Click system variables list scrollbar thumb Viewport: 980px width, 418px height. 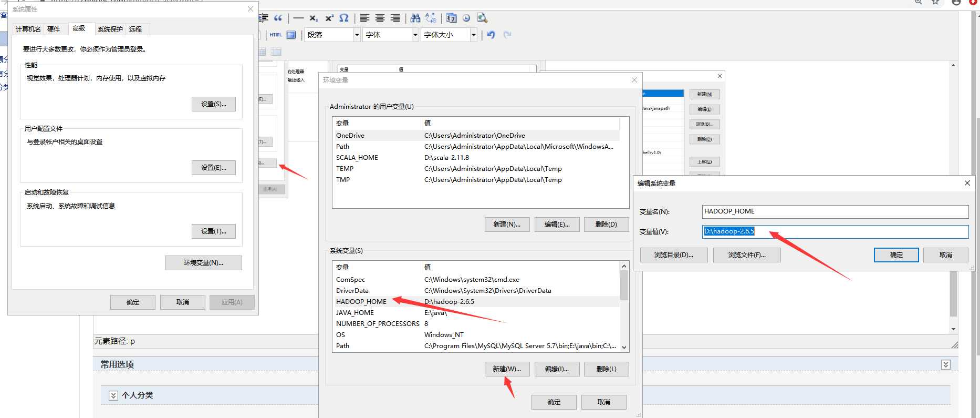624,285
